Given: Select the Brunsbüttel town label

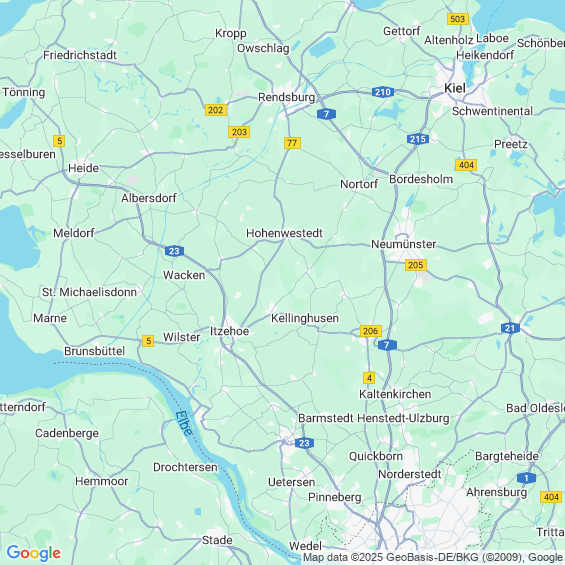Looking at the screenshot, I should click(x=94, y=351).
